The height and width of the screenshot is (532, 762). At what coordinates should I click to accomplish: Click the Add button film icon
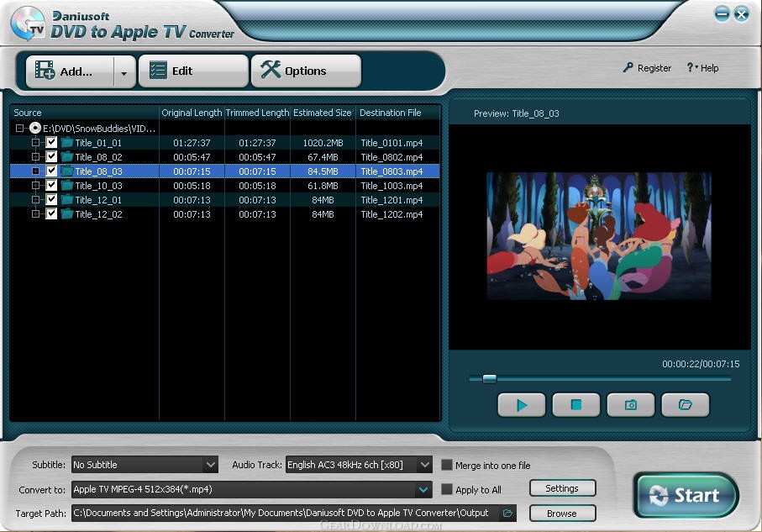pyautogui.click(x=45, y=71)
